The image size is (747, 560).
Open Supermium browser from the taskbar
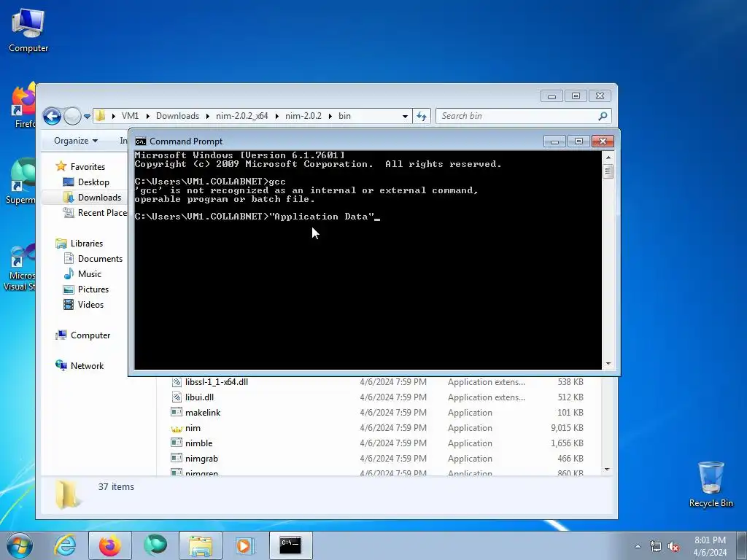pyautogui.click(x=155, y=545)
